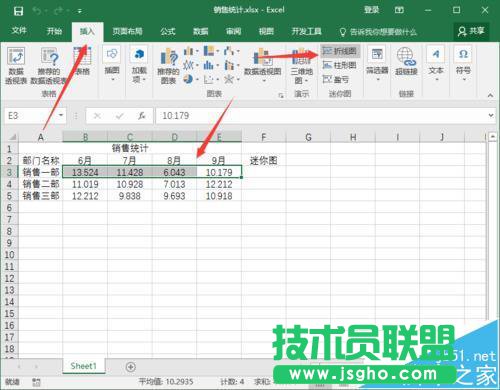Click the Redo arrow icon
The height and width of the screenshot is (390, 500).
point(58,11)
